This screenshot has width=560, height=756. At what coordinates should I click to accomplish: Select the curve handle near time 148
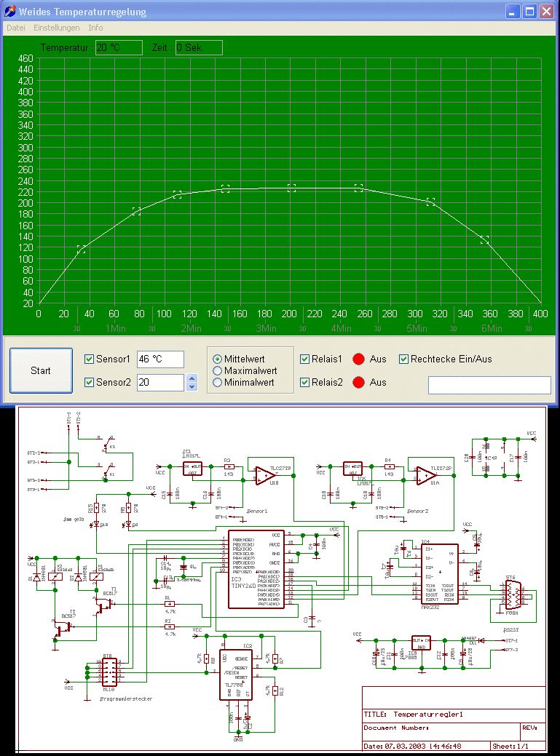(x=225, y=188)
